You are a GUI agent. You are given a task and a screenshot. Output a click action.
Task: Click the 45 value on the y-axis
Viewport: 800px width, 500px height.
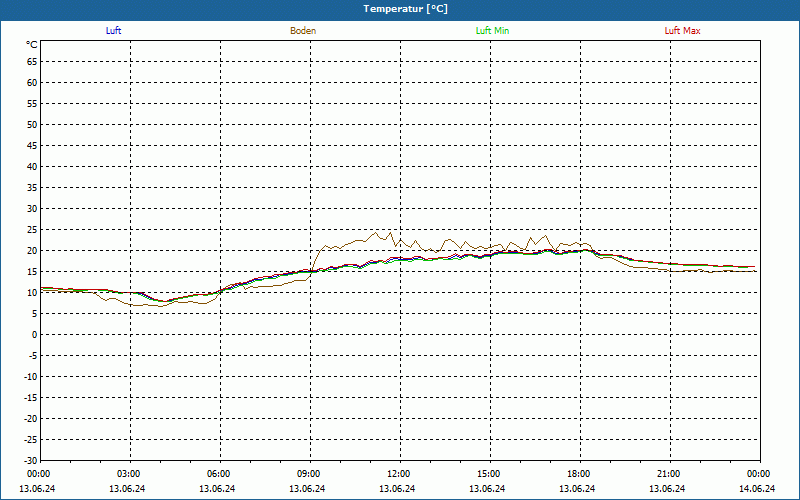[x=32, y=146]
